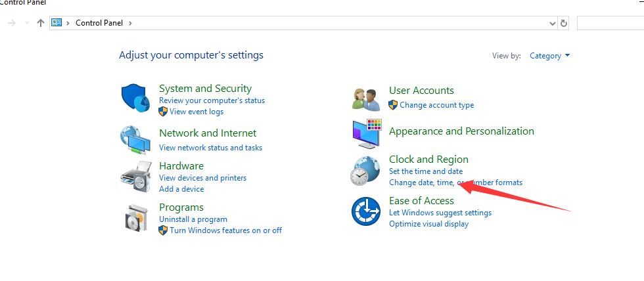Click the User Accounts people icon
The width and height of the screenshot is (644, 281).
pos(365,98)
